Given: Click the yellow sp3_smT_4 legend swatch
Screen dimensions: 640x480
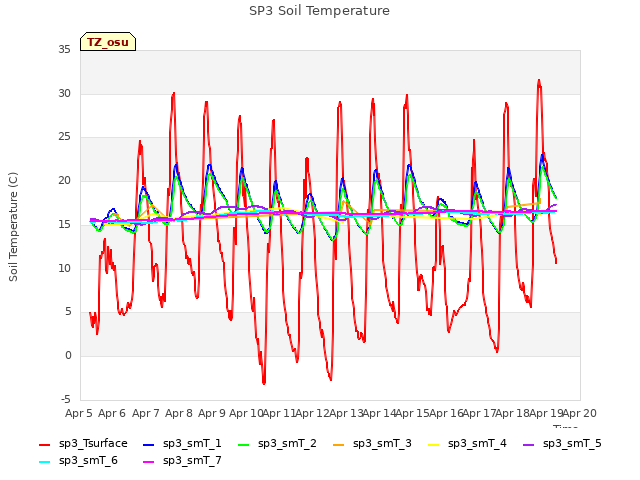Looking at the screenshot, I should click(433, 444).
